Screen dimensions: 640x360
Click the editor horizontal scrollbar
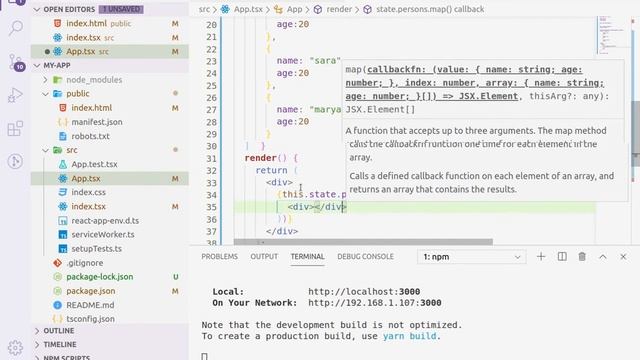point(363,242)
